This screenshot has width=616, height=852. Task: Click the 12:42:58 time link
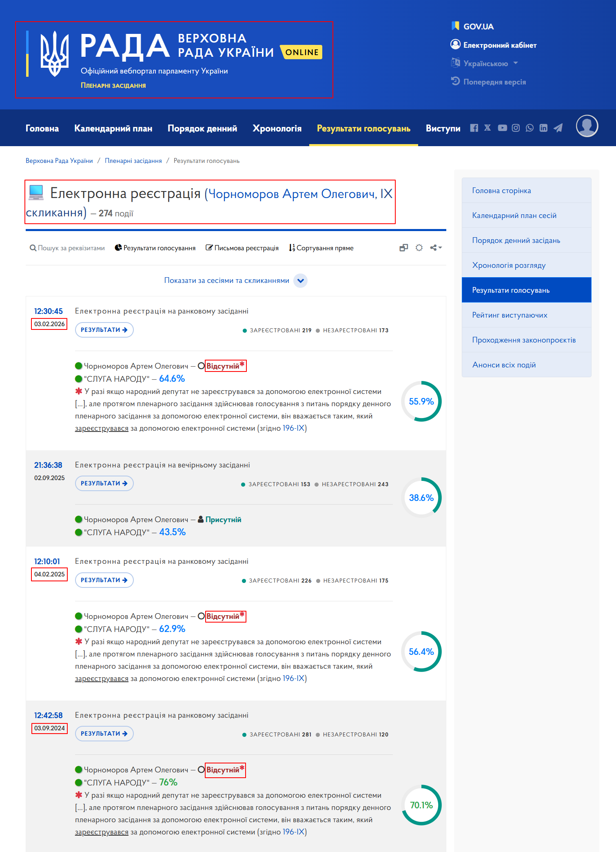coord(49,715)
